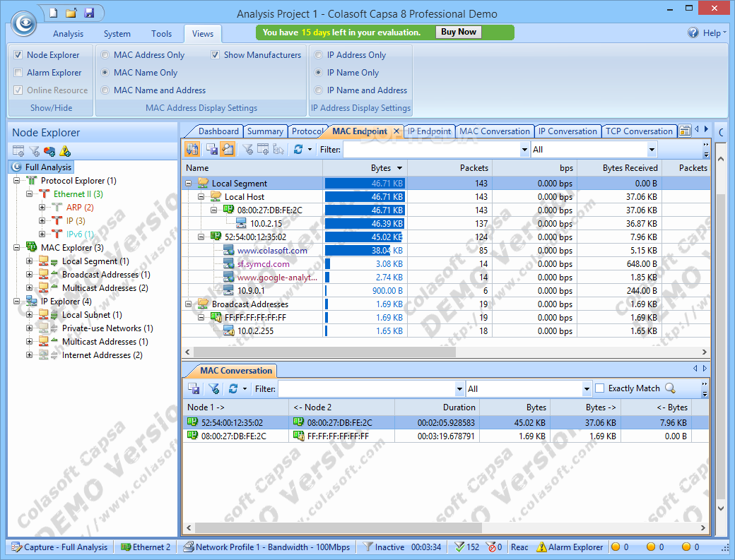Enable the Alarm Explorer checkbox

pos(18,73)
